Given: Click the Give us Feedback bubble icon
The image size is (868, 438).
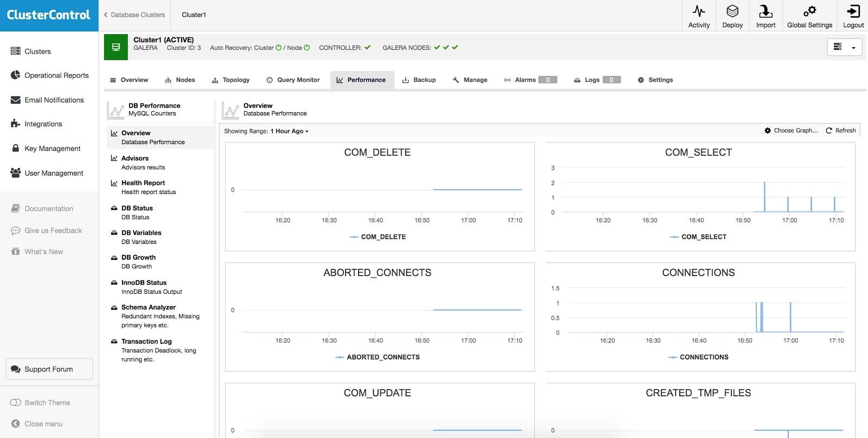Looking at the screenshot, I should (15, 230).
